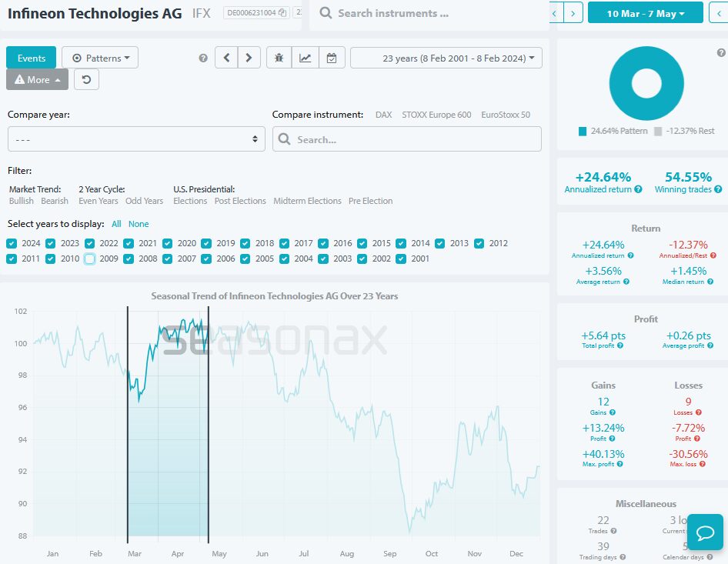Open the Patterns dropdown
The image size is (728, 564).
point(100,58)
